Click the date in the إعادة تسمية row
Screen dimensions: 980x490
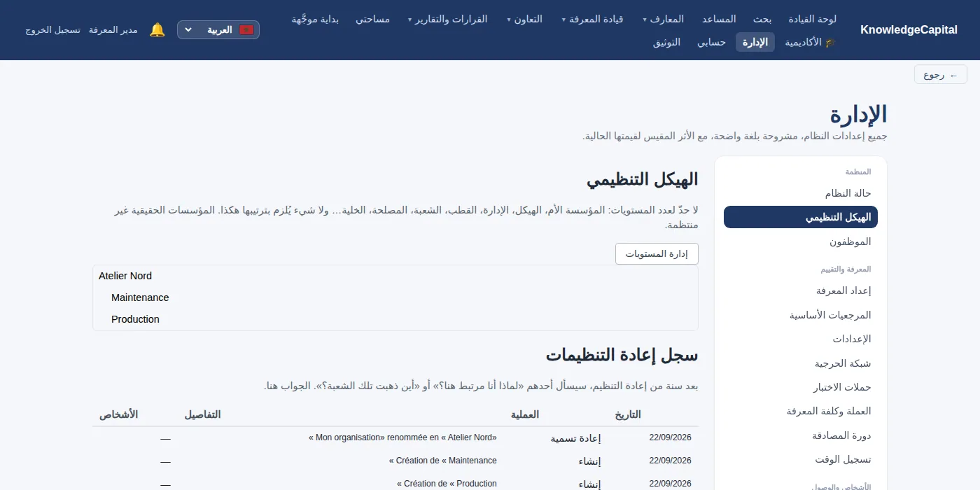pos(670,438)
